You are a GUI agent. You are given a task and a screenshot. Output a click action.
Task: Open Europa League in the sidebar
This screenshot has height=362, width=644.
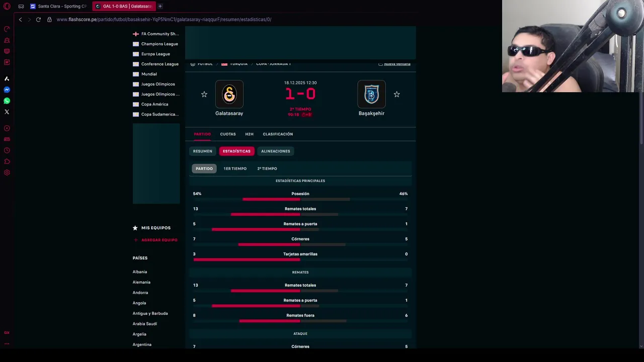pos(155,54)
